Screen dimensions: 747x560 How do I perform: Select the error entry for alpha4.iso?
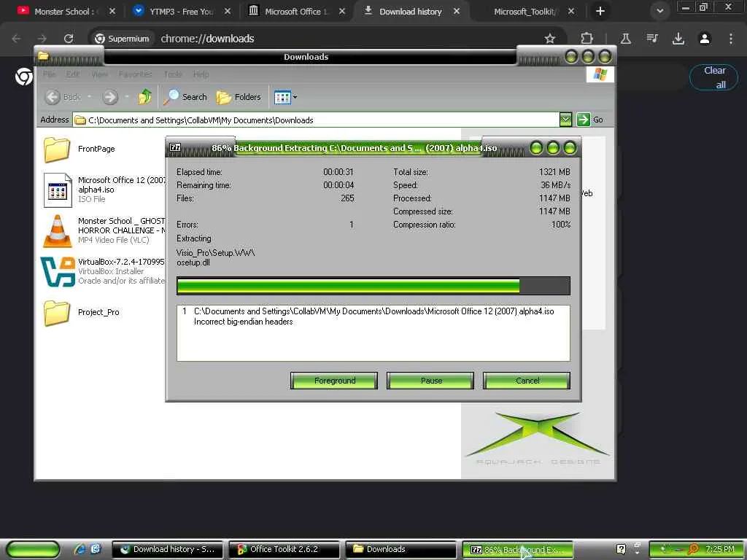(x=373, y=316)
